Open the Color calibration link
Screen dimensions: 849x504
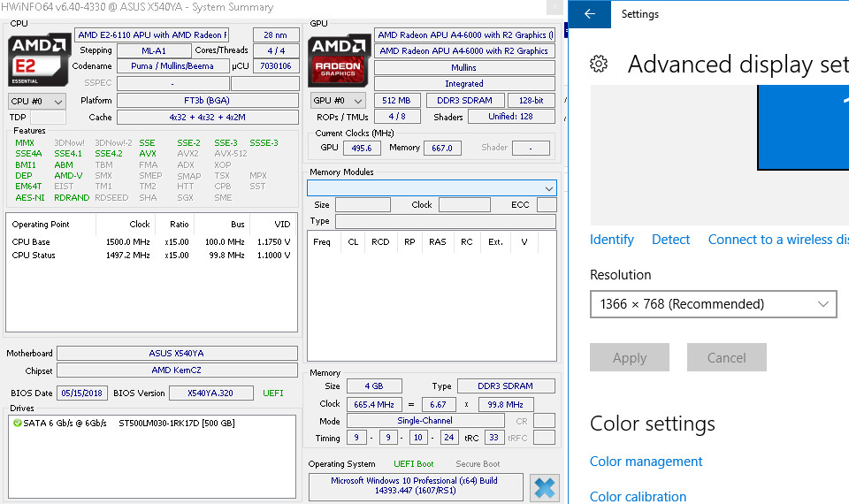click(638, 496)
